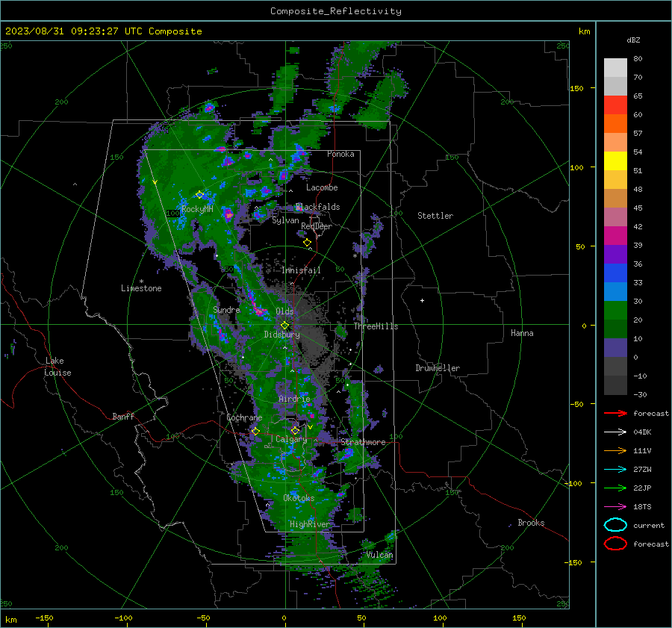Click the dBZ legend heading
The height and width of the screenshot is (628, 672).
click(633, 40)
